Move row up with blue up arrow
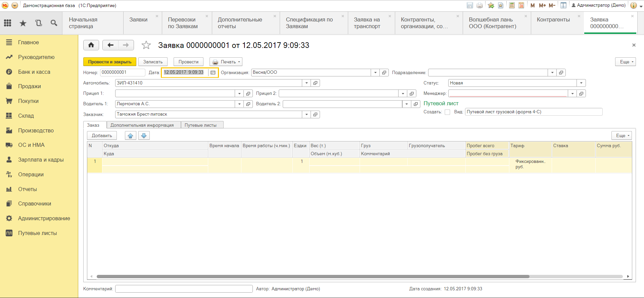 coord(131,135)
